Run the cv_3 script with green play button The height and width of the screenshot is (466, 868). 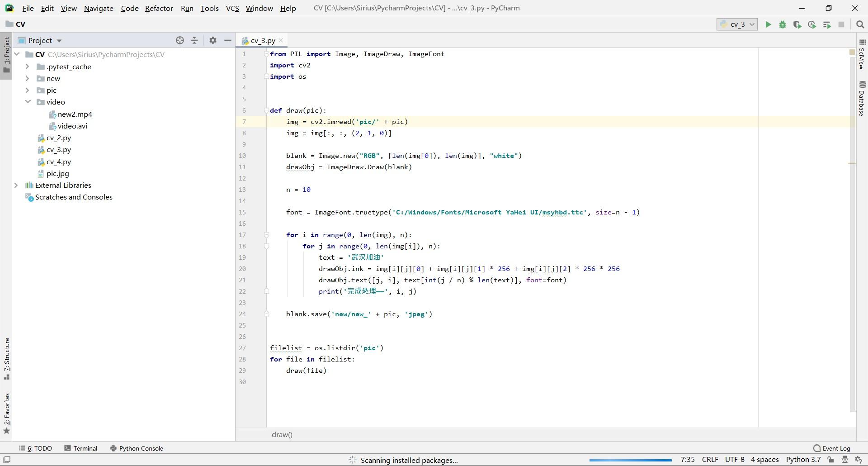(x=768, y=24)
